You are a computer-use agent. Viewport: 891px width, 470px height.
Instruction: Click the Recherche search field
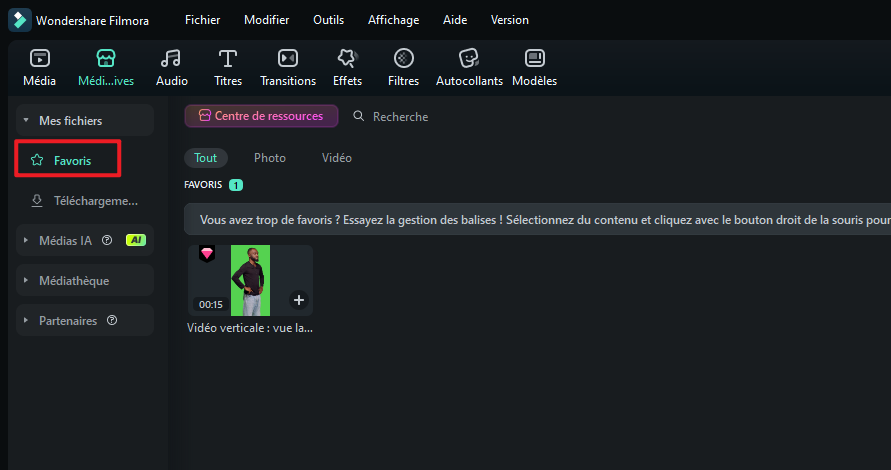coord(400,117)
